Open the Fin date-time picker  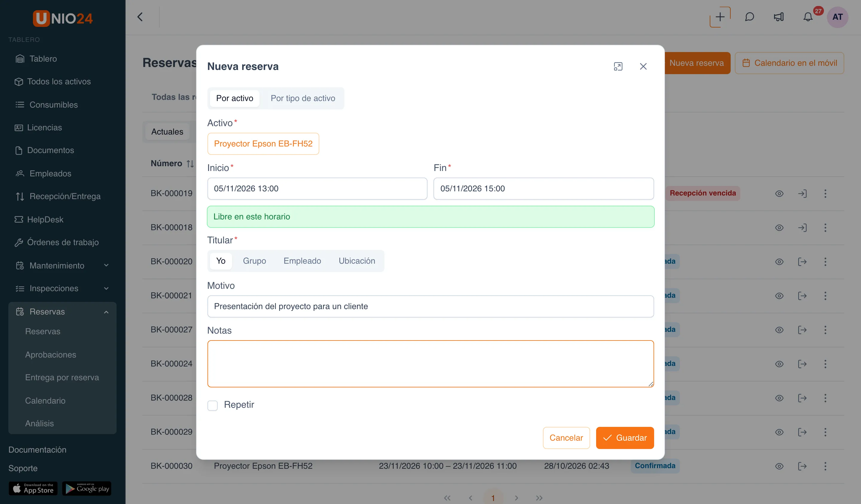coord(543,189)
